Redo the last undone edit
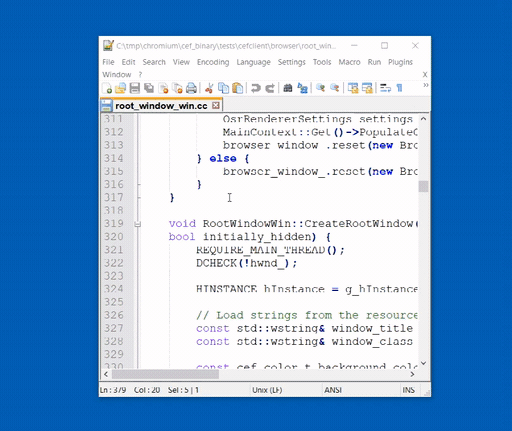The image size is (512, 431). [x=270, y=88]
